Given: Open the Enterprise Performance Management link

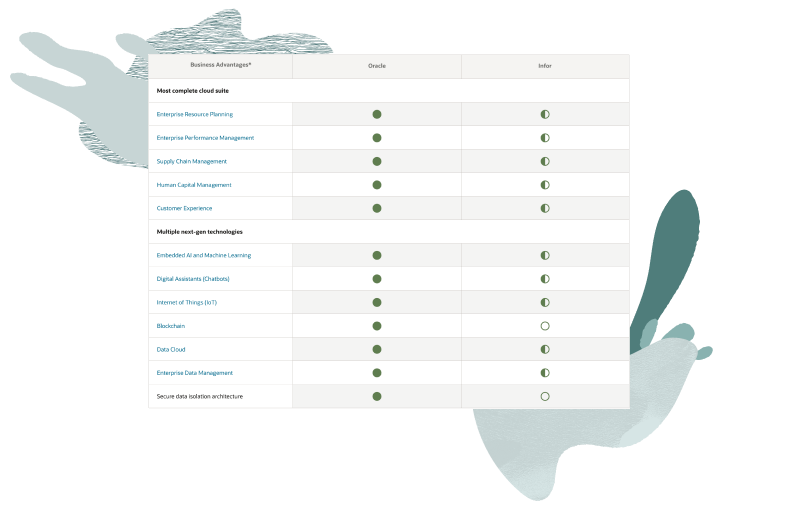Looking at the screenshot, I should coord(205,138).
